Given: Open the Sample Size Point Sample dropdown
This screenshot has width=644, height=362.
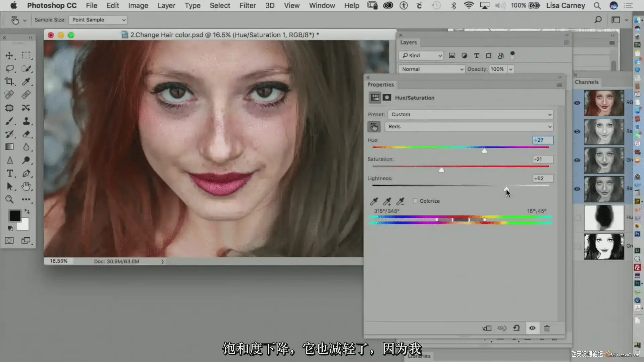Looking at the screenshot, I should pos(98,20).
